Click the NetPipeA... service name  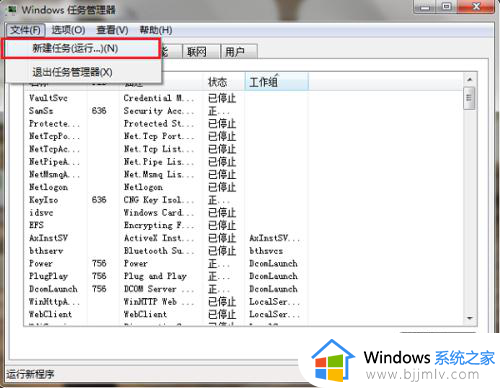54,162
